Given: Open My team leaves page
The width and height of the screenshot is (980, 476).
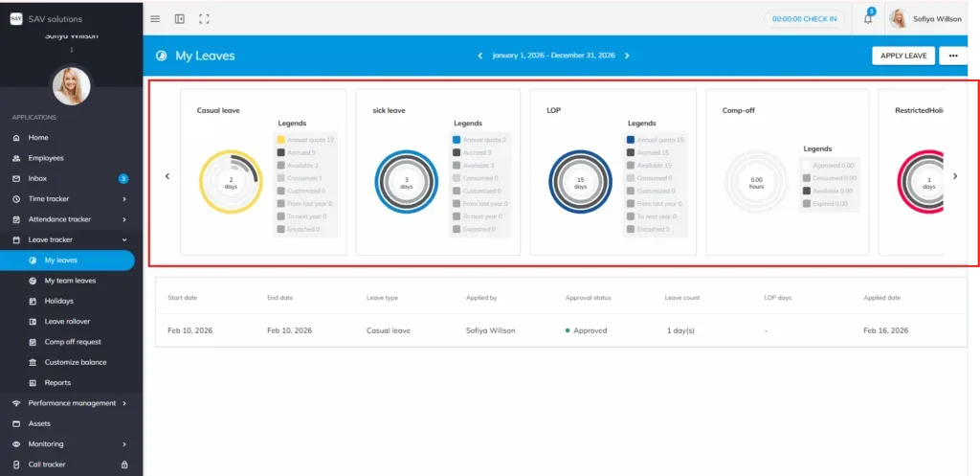Looking at the screenshot, I should coord(68,281).
